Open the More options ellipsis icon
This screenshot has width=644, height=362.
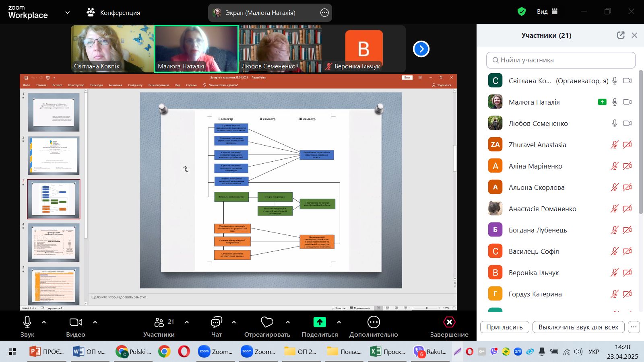374,322
